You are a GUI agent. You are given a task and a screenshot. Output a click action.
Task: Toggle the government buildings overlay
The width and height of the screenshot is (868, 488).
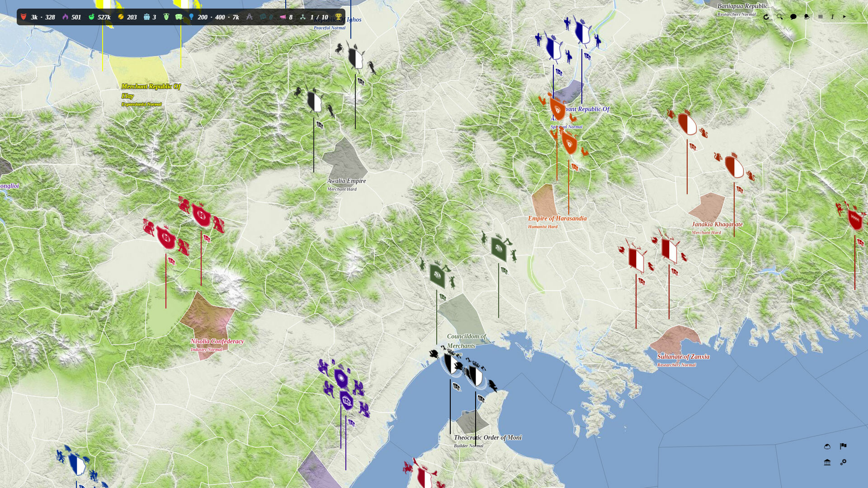pos(828,462)
